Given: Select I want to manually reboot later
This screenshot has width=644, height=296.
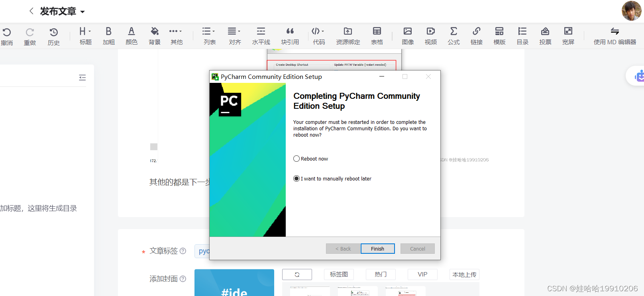Looking at the screenshot, I should (296, 178).
